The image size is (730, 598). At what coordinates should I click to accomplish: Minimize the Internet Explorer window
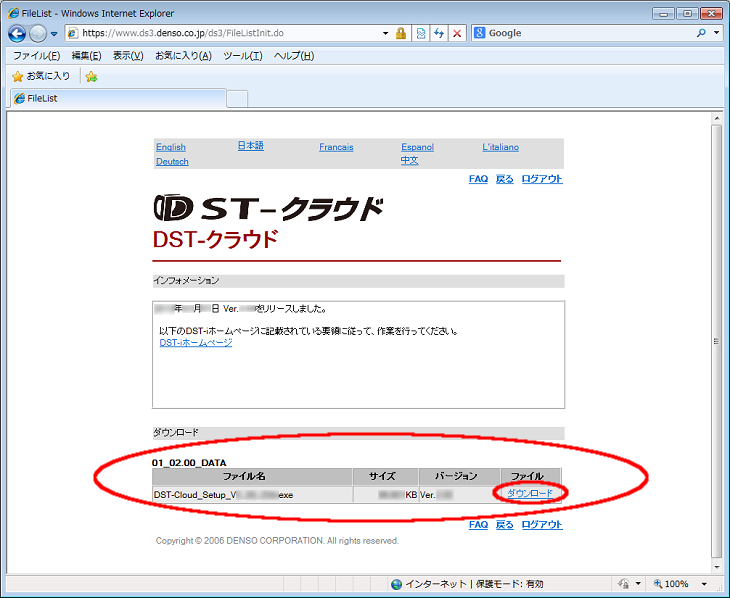point(663,14)
